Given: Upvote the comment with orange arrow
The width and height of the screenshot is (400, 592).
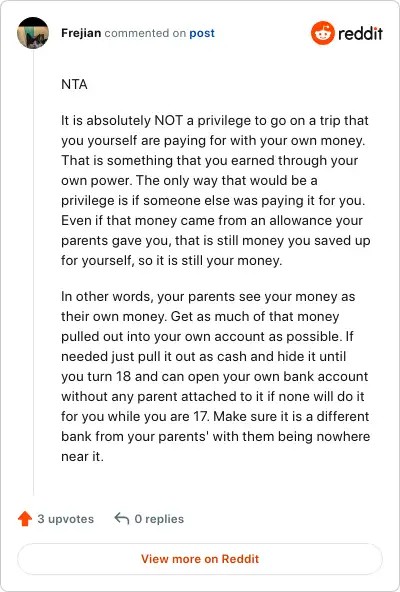Looking at the screenshot, I should click(x=25, y=518).
